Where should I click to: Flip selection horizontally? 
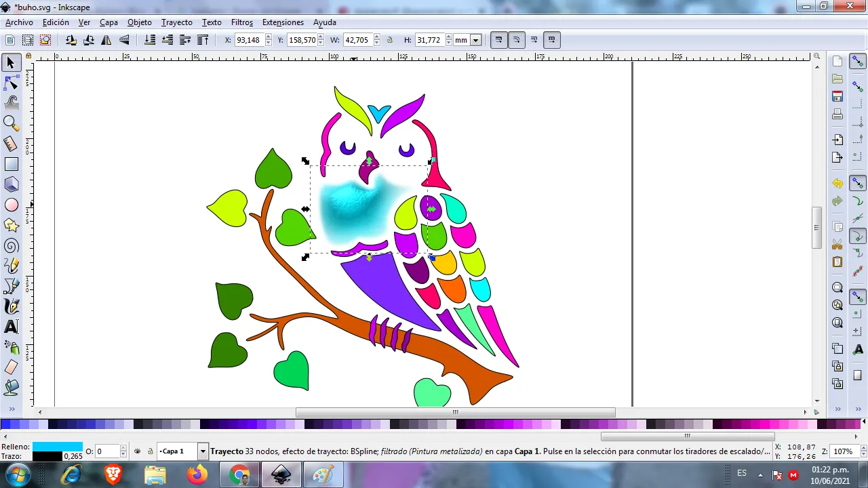pos(106,40)
